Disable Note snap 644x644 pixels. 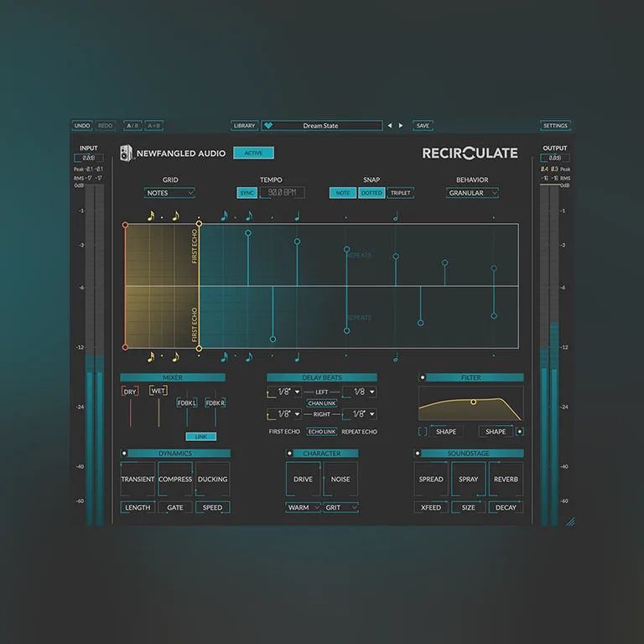[x=342, y=193]
